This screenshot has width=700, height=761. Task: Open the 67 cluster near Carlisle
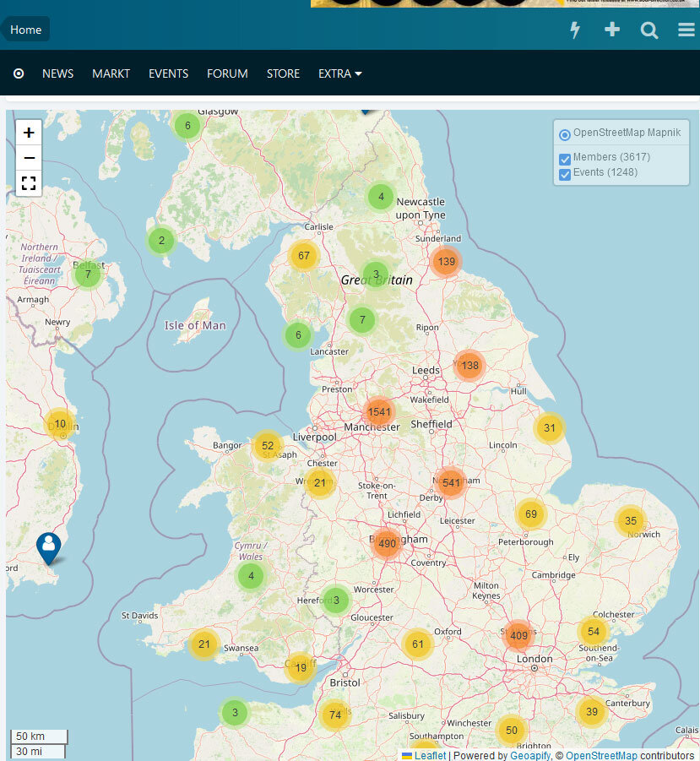tap(304, 256)
